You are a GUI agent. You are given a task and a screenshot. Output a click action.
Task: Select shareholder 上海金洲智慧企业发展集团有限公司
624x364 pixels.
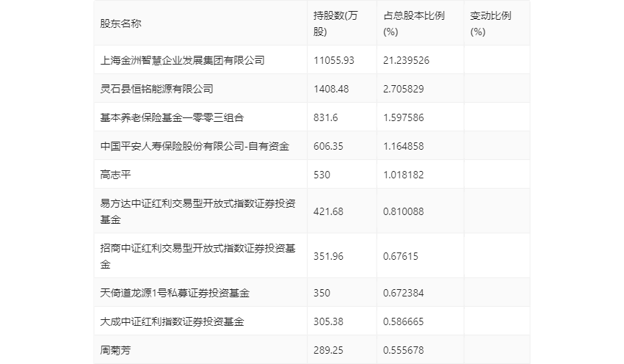coord(182,60)
